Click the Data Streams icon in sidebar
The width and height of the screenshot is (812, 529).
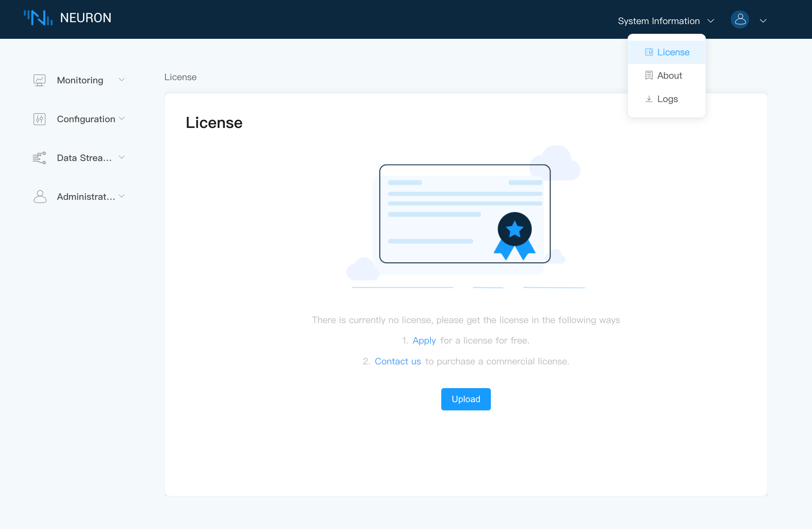[40, 157]
